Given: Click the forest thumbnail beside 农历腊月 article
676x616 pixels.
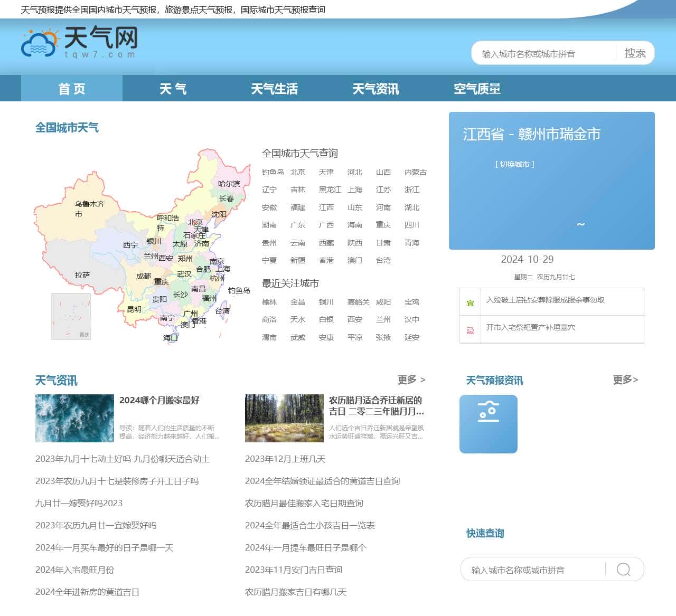Looking at the screenshot, I should click(x=284, y=419).
